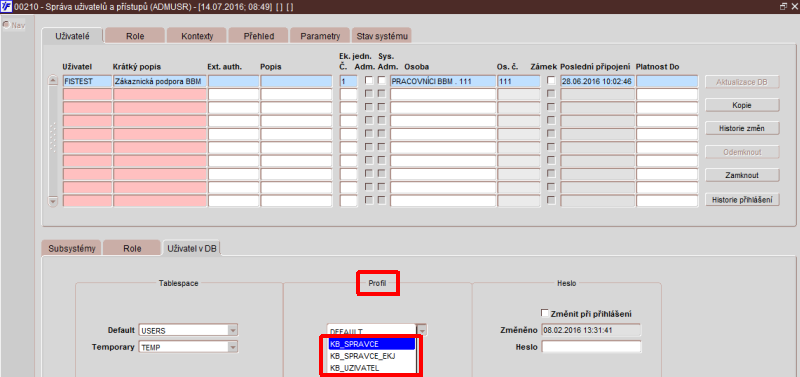
Task: Click the Profil dropdown arrow
Action: coord(421,330)
